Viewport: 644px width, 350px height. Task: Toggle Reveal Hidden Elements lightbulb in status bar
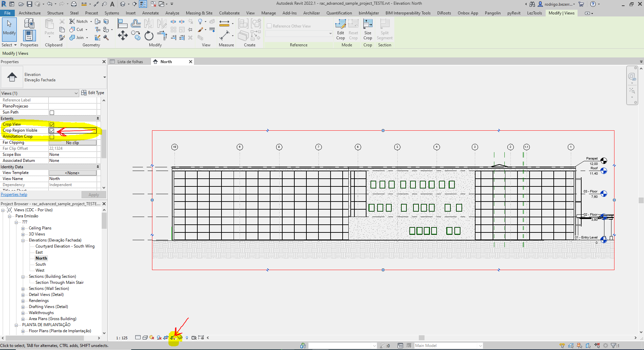[x=187, y=338]
